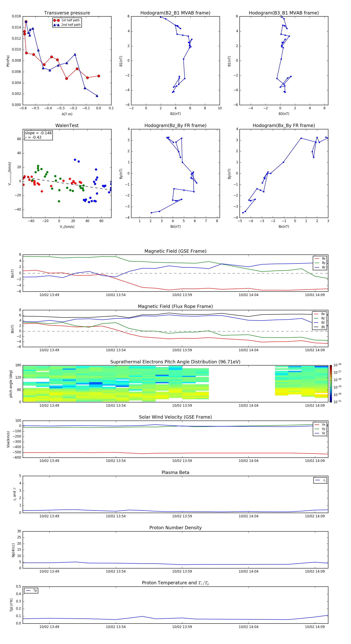This screenshot has height=644, width=351.
Task: Click the "Np(#/cc)" axis label
Action: pyautogui.click(x=13, y=550)
